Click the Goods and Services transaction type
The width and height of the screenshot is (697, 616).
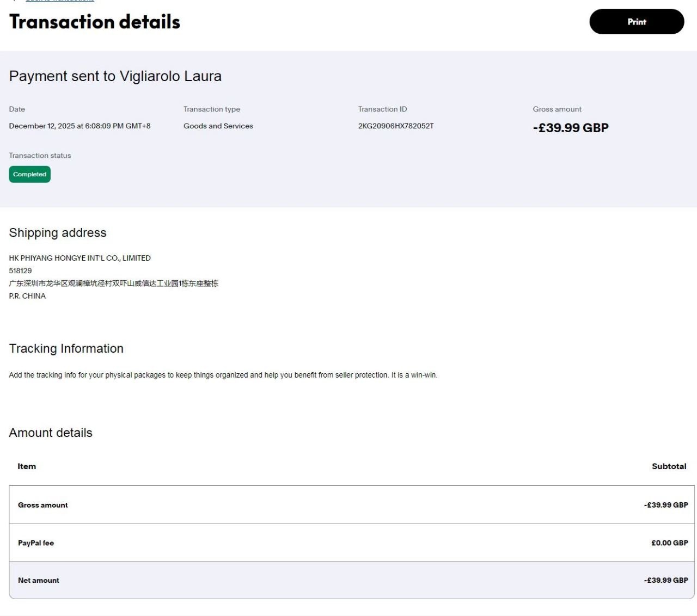(218, 126)
